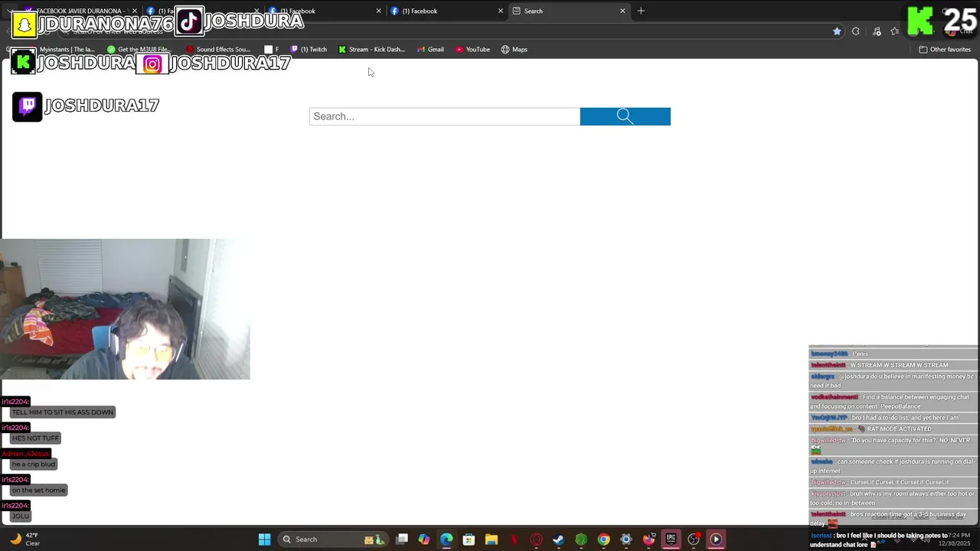Open Epic Games Launcher from the taskbar
Screen dimensions: 980x551
click(x=671, y=540)
